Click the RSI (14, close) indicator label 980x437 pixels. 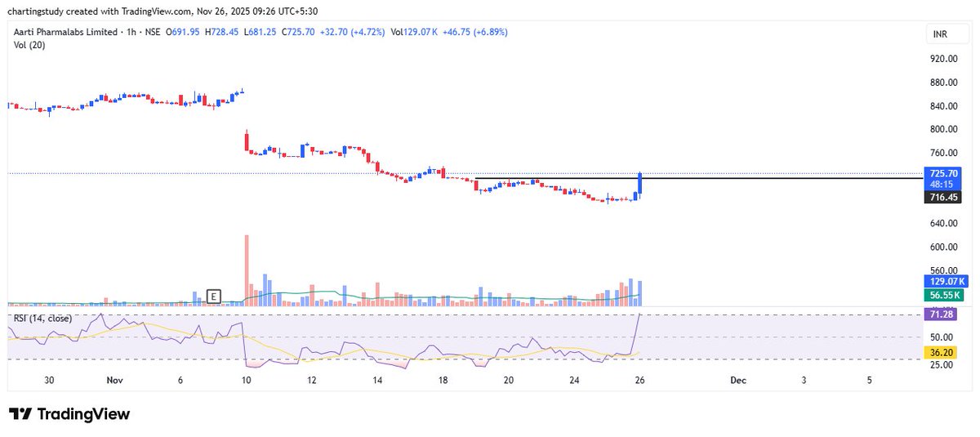[41, 318]
